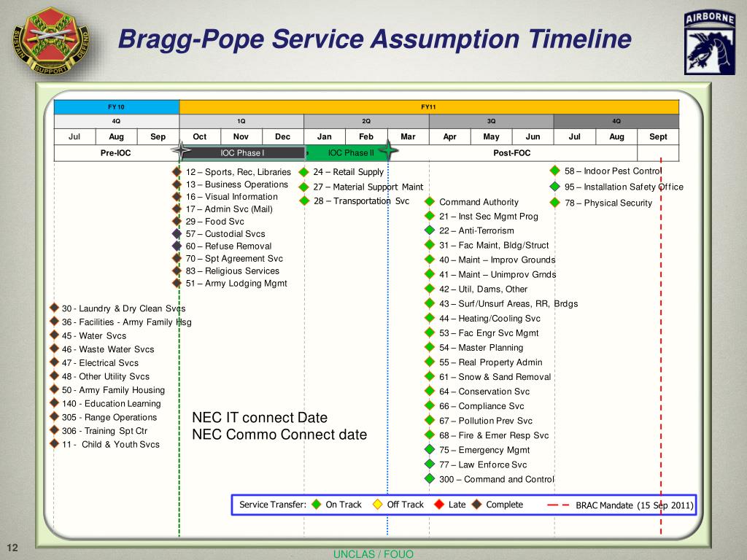Screen dimensions: 747x560
Task: Click the green diamond beside 300 – Command and Control
Action: pos(430,478)
